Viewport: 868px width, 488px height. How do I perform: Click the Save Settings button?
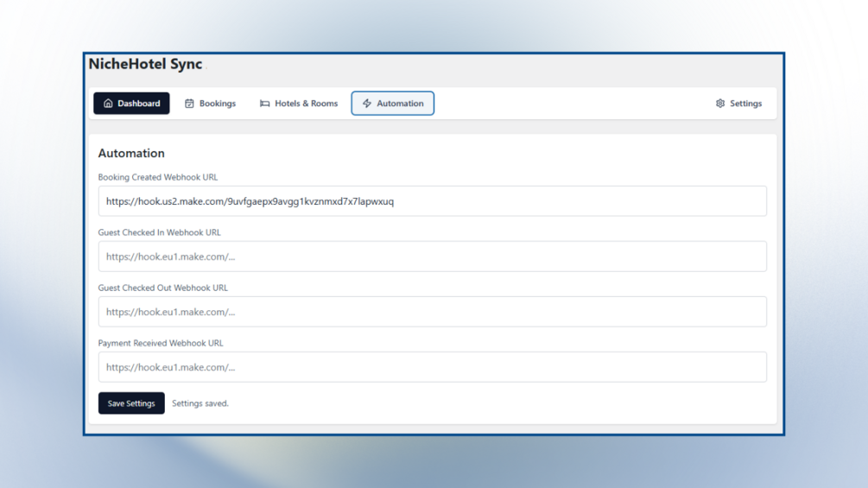point(131,403)
